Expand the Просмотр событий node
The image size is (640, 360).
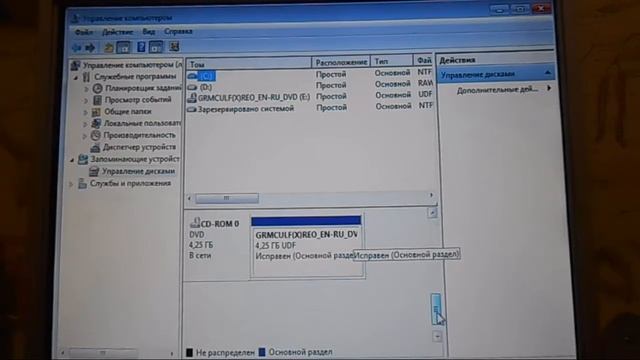(86, 100)
